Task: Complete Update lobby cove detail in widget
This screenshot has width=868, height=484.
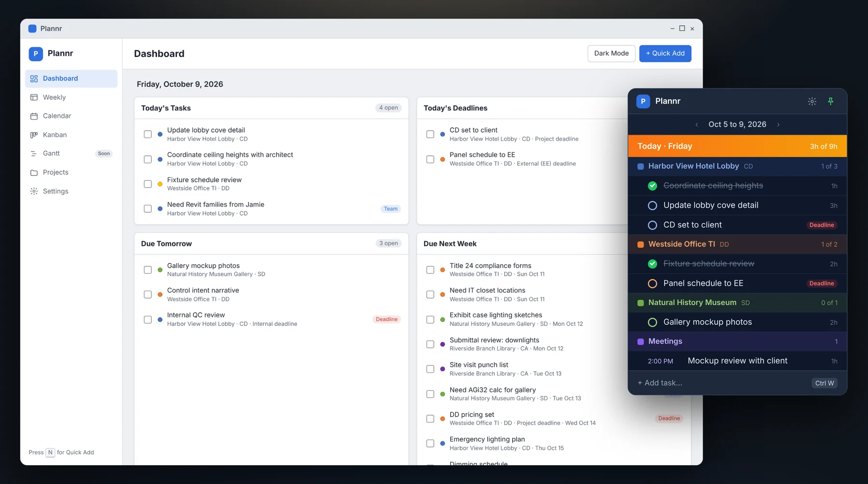Action: click(x=652, y=205)
